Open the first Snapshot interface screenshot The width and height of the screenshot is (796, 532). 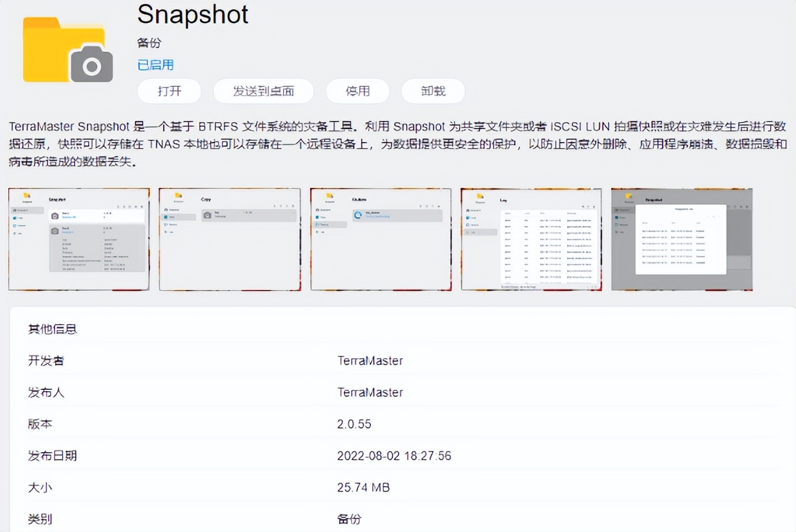79,238
